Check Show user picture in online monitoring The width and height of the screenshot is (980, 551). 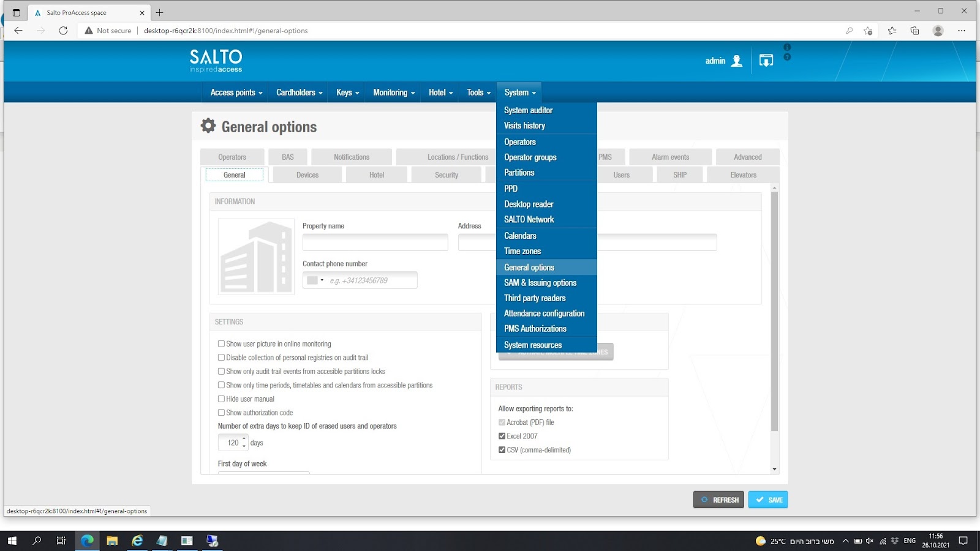click(221, 344)
